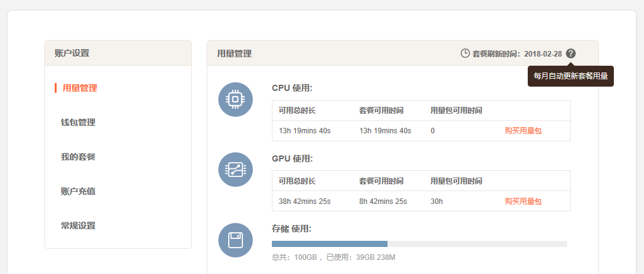Screen dimensions: 644x274
Task: Navigate to 常规设置 in the sidebar
Action: tap(78, 225)
